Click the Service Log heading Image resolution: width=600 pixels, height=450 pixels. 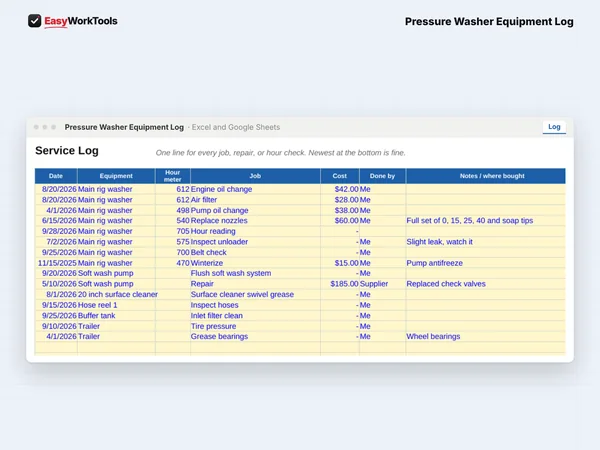67,151
